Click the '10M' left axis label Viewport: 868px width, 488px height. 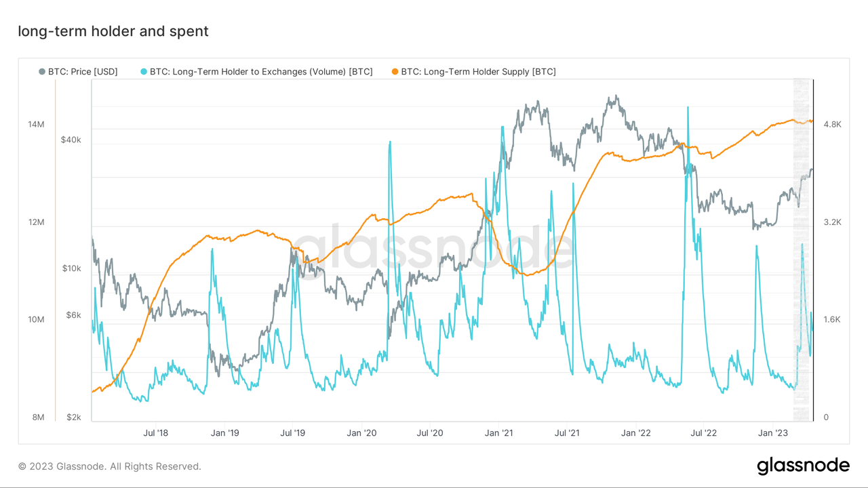click(36, 320)
